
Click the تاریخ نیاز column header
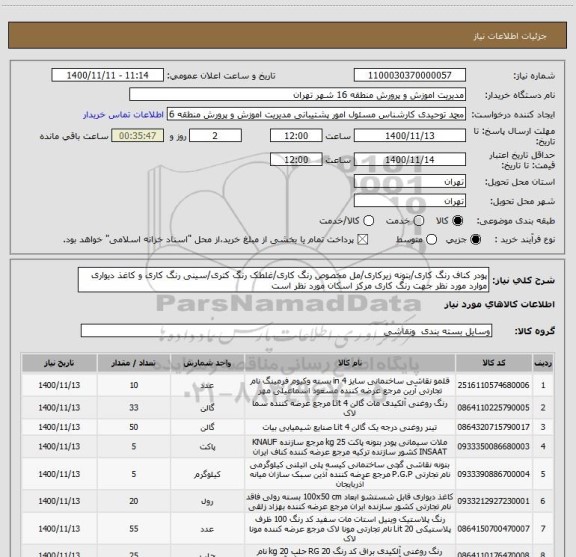click(x=59, y=363)
